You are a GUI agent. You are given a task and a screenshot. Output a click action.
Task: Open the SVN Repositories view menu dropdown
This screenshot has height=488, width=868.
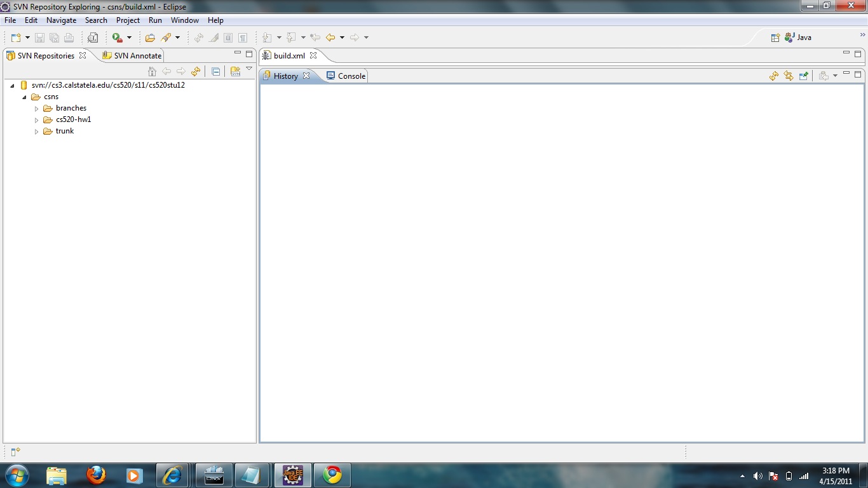point(249,69)
